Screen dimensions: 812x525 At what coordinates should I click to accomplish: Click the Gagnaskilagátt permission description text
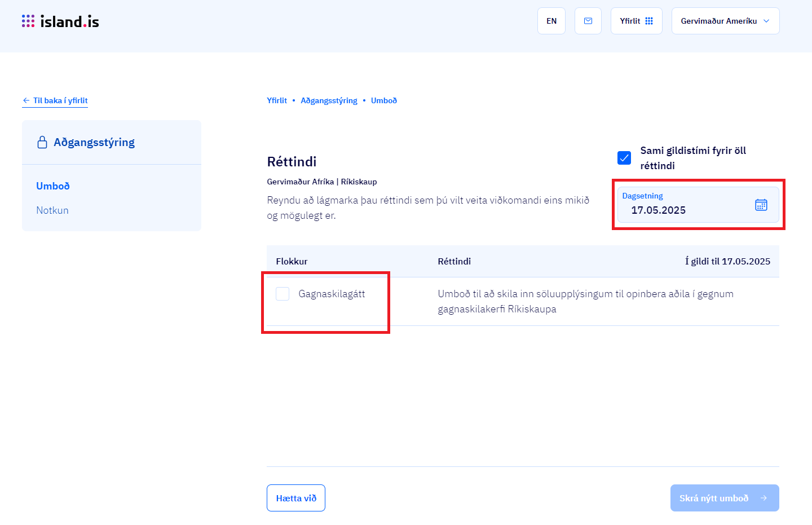tap(585, 301)
